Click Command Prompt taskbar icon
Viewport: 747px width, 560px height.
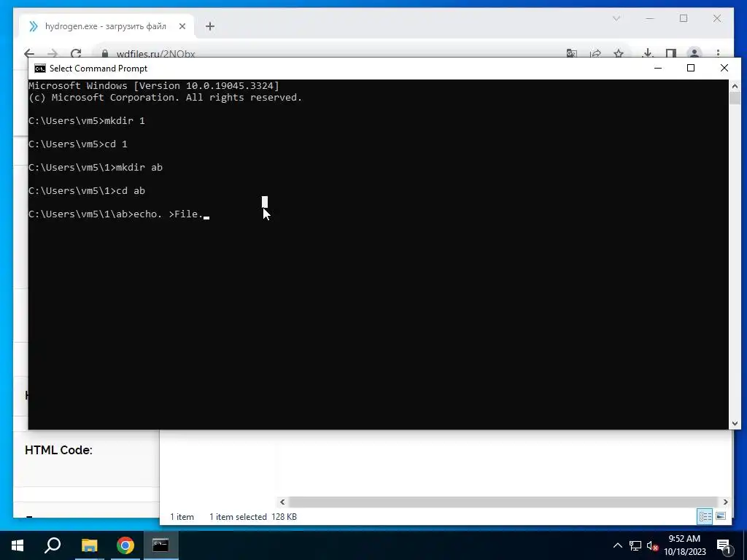160,545
